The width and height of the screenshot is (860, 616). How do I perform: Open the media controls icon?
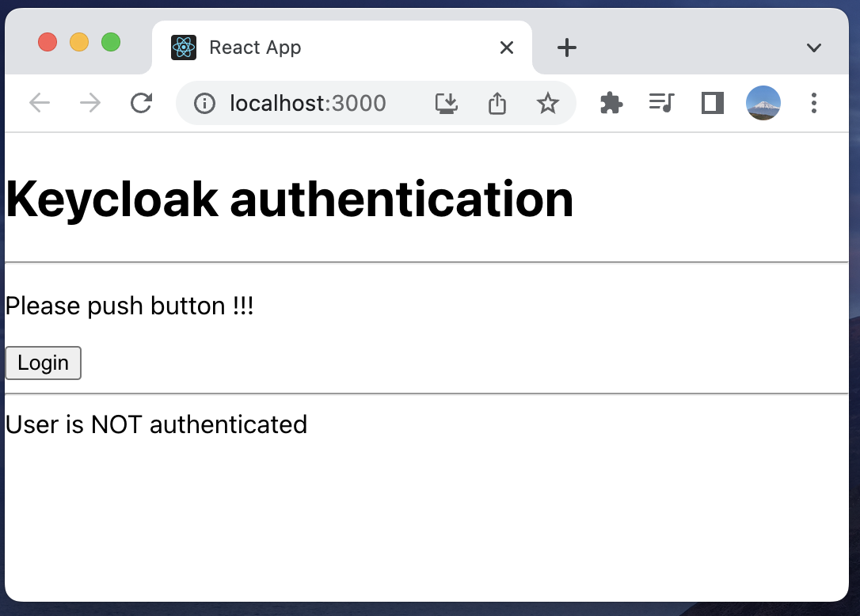point(661,103)
